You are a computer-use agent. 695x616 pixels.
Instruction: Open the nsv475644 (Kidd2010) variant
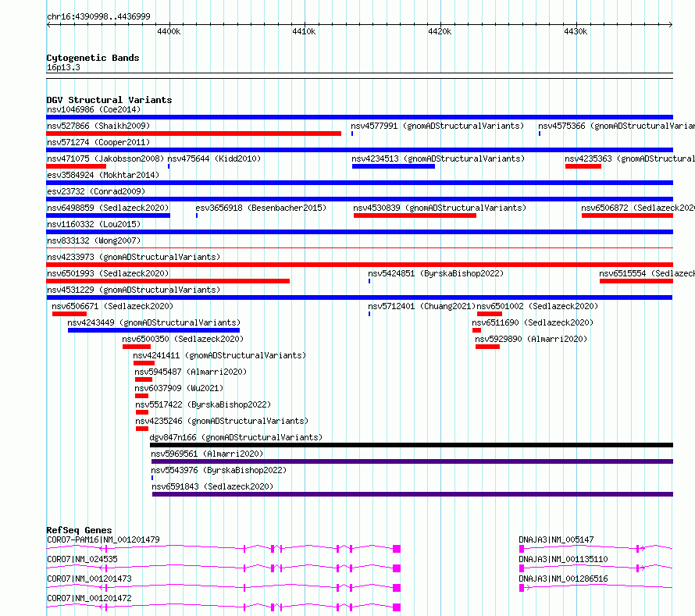214,158
